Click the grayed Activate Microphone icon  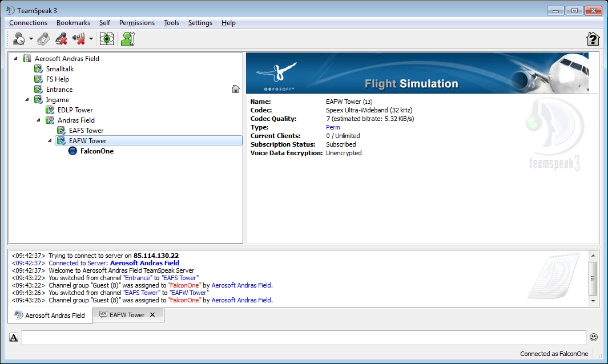(43, 39)
